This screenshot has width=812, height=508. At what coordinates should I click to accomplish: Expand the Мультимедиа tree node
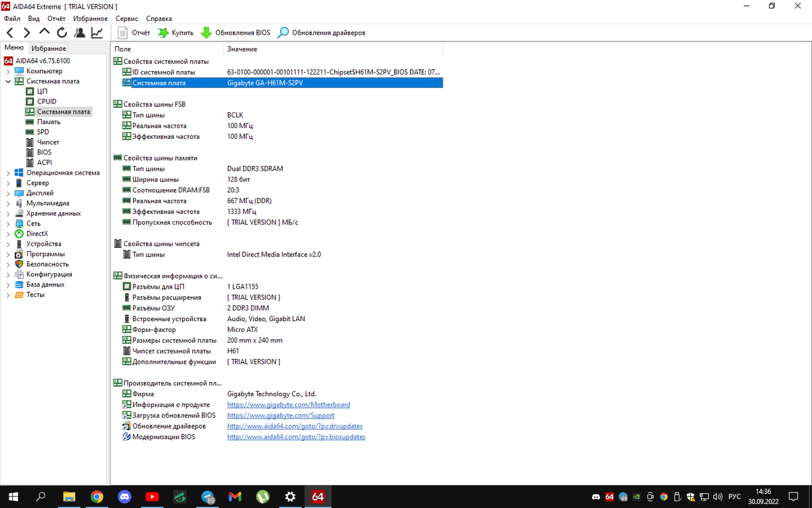tap(8, 203)
